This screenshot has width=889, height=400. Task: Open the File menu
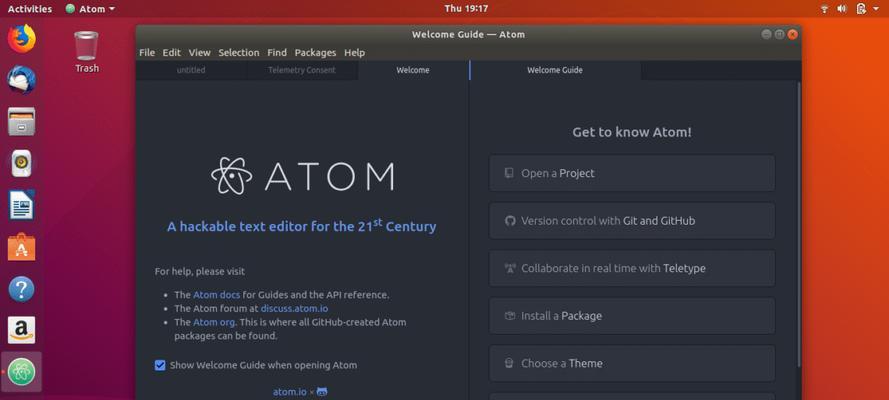click(x=147, y=52)
